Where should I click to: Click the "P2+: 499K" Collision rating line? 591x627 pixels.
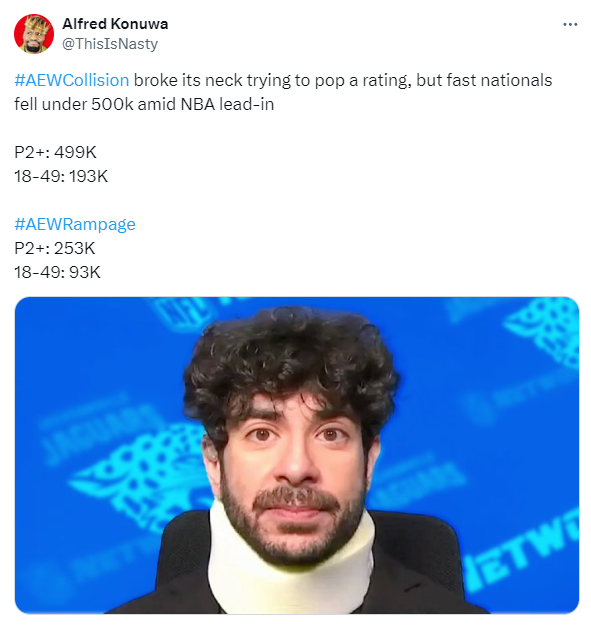pos(56,152)
